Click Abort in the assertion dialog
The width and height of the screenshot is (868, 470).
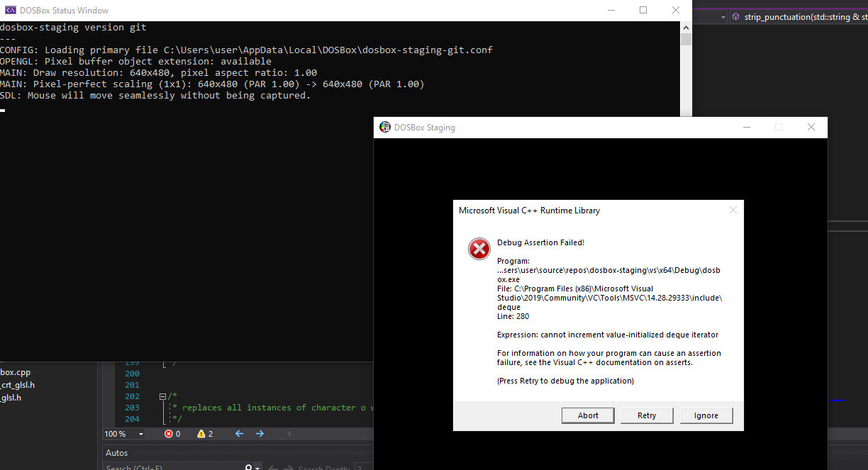pos(588,415)
